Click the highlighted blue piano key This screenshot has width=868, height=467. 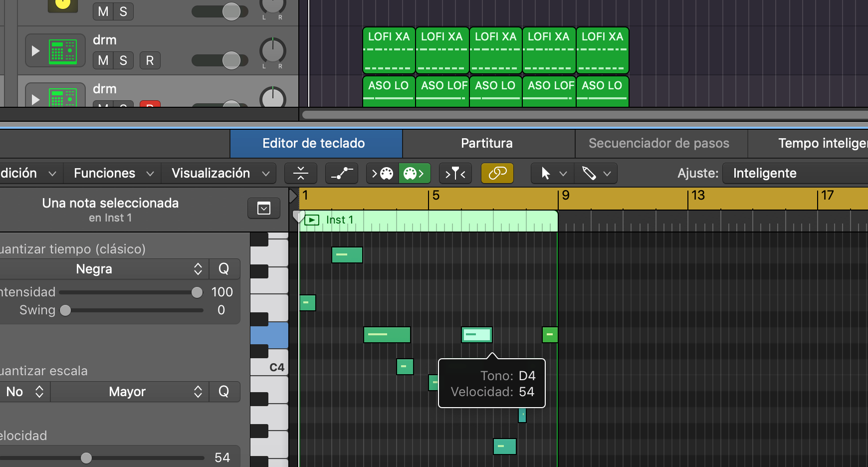click(269, 334)
